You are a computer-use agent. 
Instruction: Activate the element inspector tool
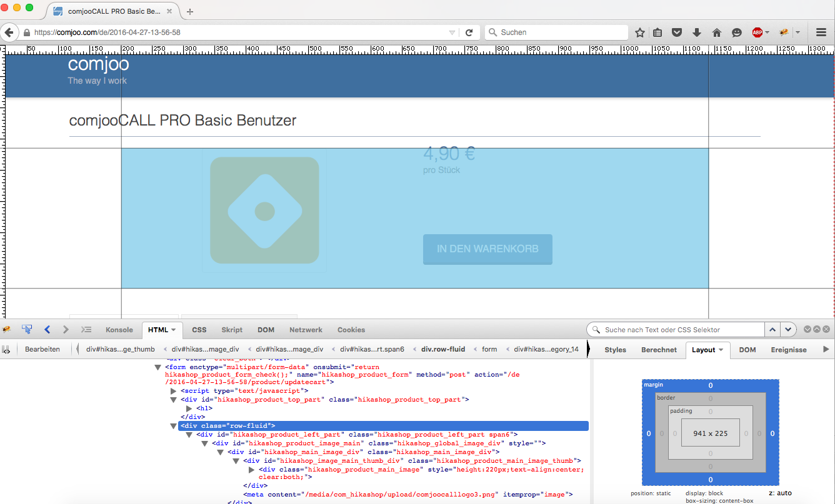pos(27,330)
